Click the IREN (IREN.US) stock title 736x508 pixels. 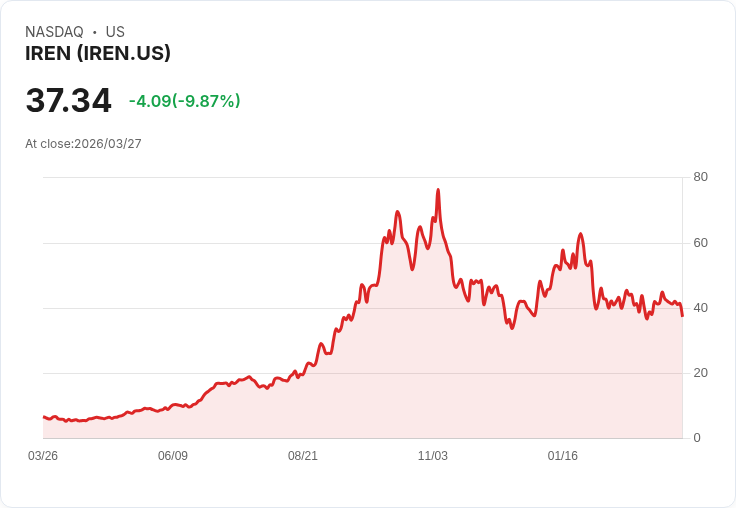pos(98,54)
